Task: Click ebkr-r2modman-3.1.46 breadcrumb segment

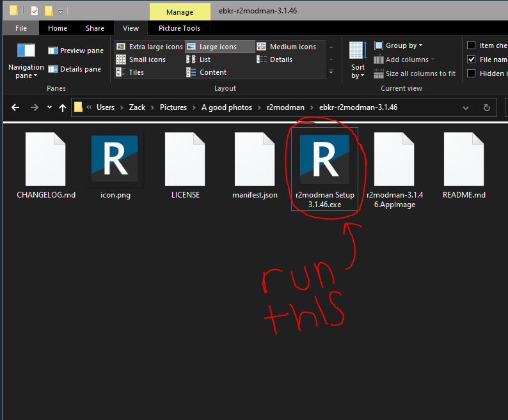Action: pyautogui.click(x=358, y=107)
